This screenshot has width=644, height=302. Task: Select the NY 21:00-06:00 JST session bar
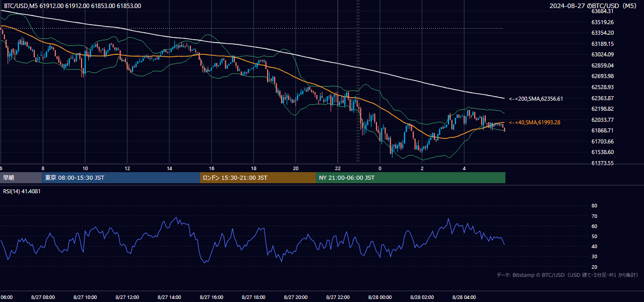coord(411,178)
